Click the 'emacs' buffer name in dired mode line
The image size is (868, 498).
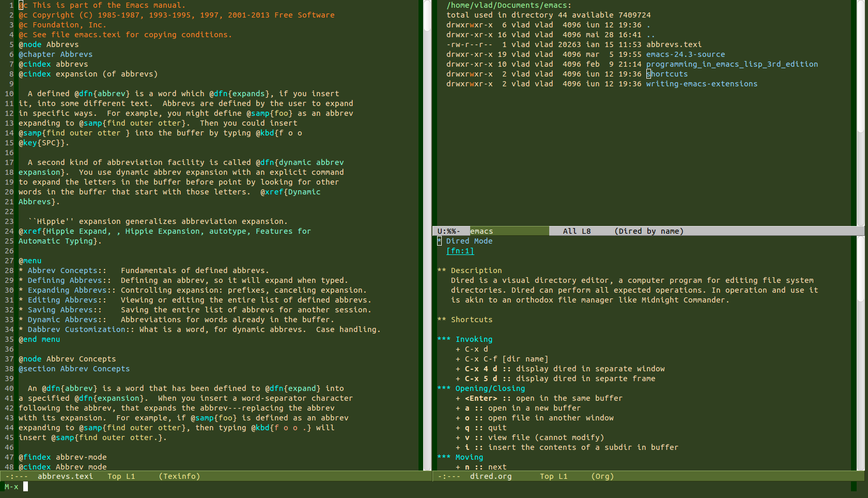coord(482,231)
